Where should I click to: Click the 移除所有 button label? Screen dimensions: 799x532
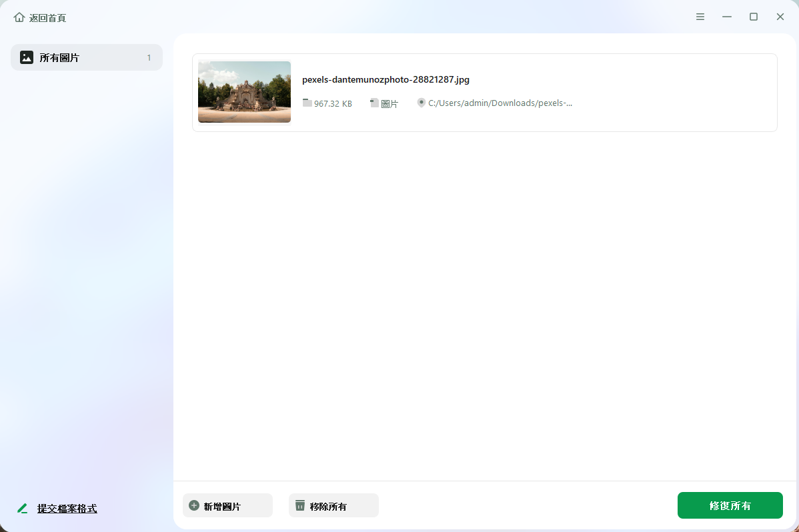(328, 507)
